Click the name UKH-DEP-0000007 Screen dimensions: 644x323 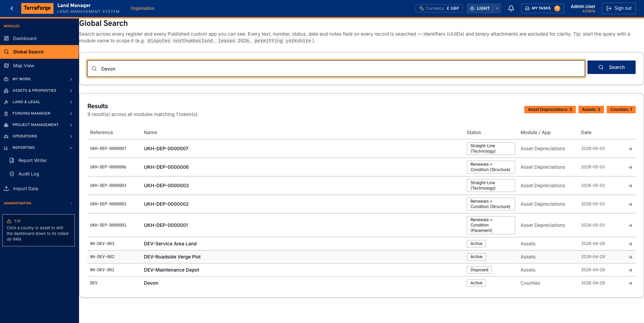tap(166, 149)
